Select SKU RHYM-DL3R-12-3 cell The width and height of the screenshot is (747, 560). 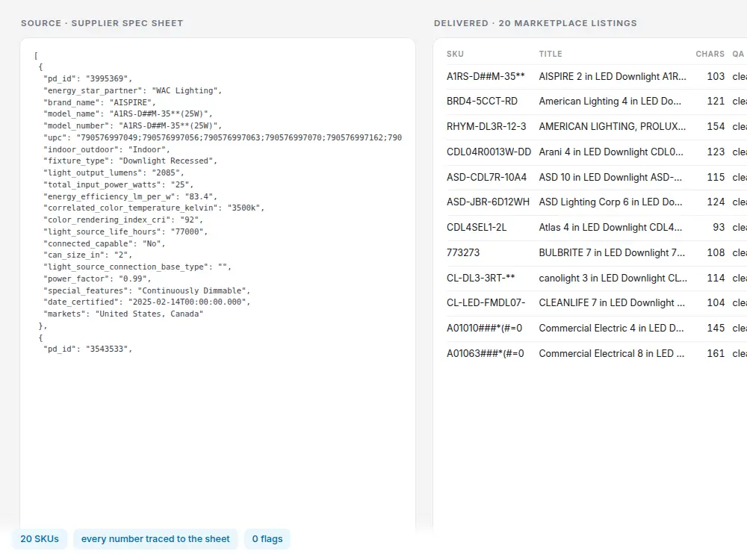pos(486,126)
